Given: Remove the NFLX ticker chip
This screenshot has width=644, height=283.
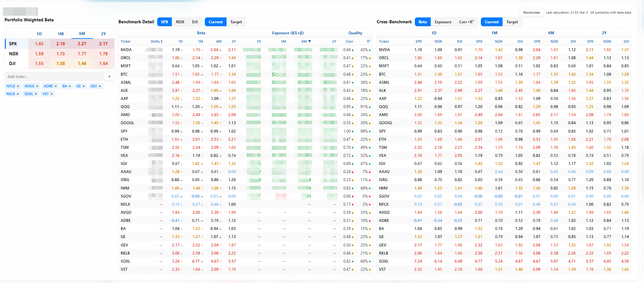Looking at the screenshot, I should 18,86.
